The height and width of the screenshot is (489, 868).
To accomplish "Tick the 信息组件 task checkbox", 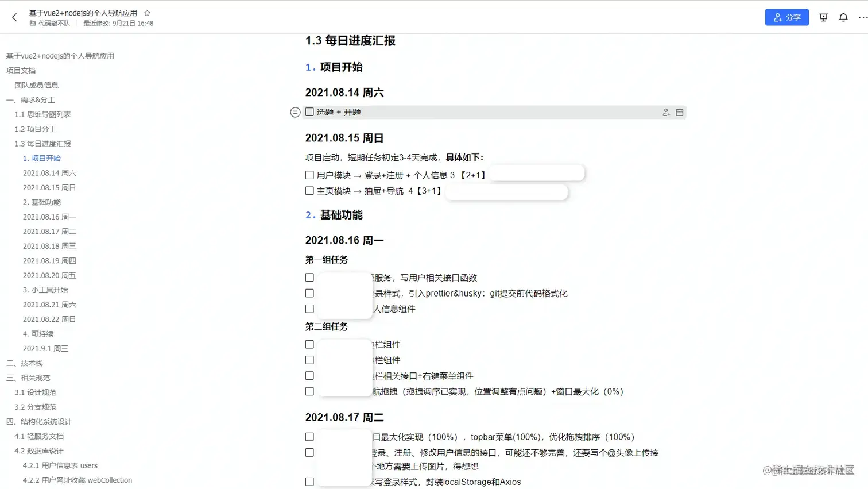I will [x=309, y=309].
